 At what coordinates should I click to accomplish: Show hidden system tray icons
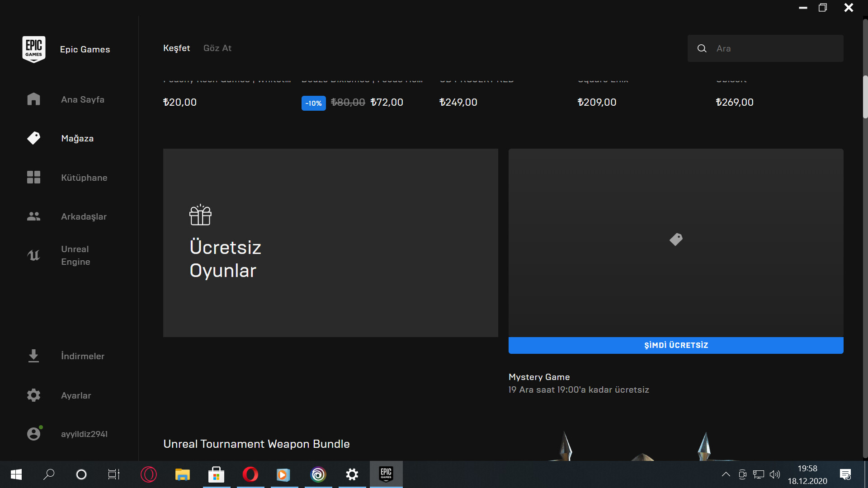726,474
